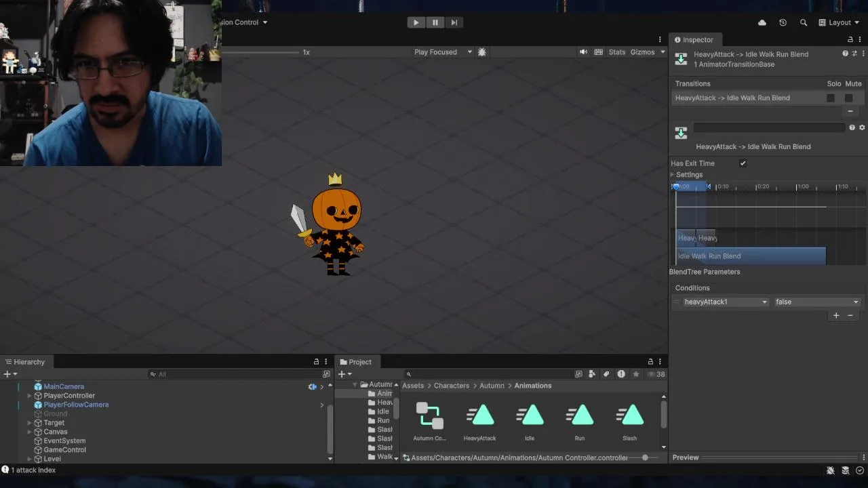Select the Project tab

point(355,362)
